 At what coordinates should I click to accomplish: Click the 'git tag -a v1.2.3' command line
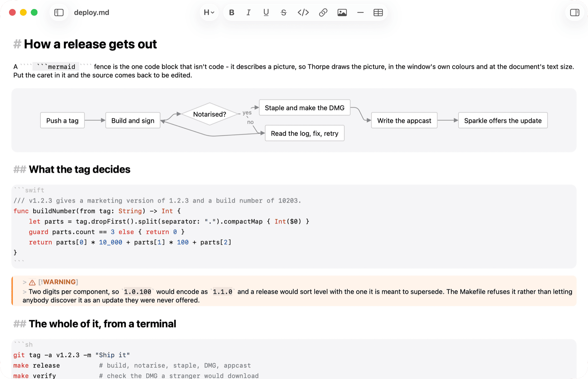point(71,355)
